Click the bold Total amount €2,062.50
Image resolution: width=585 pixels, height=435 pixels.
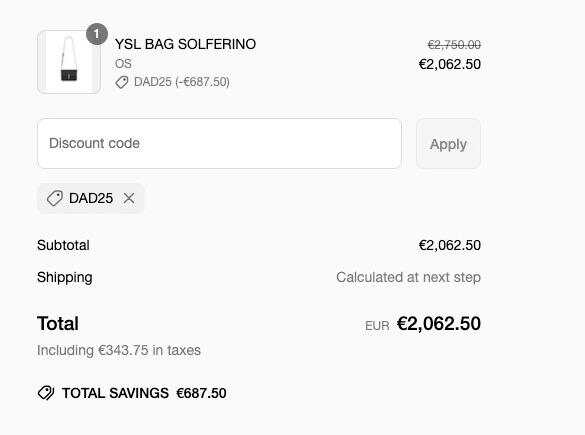(439, 323)
